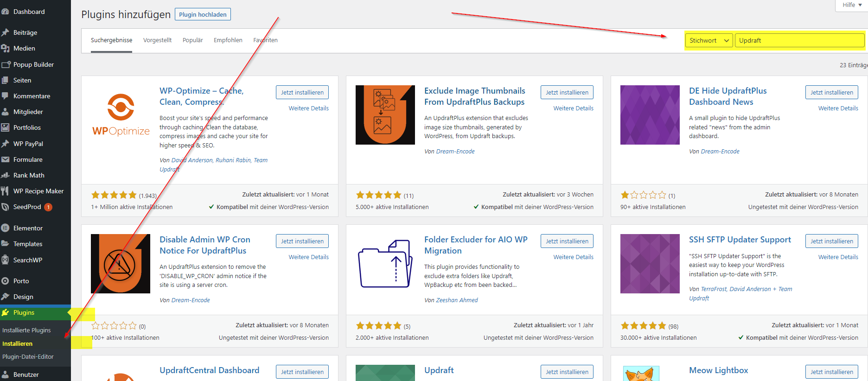
Task: Install Folder Excluder for AIO WP Migration
Action: pyautogui.click(x=567, y=241)
